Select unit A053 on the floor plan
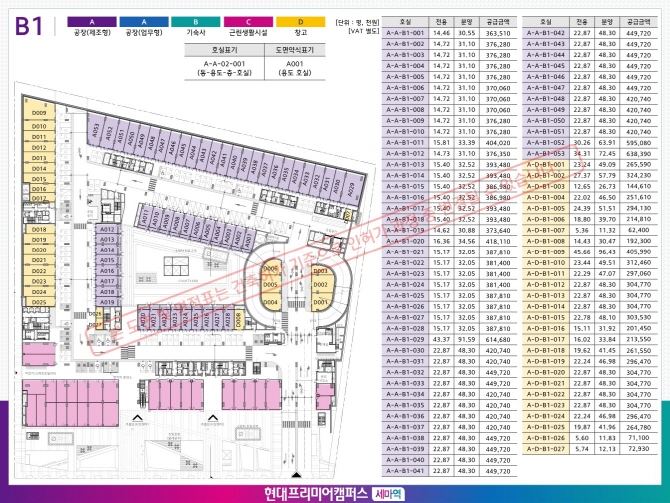This screenshot has height=503, width=670. pos(95,130)
